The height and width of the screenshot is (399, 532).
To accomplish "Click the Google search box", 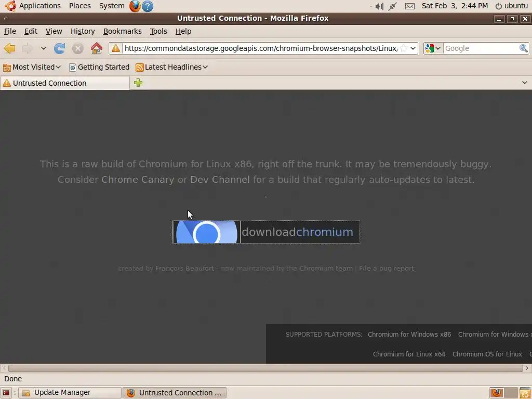I will coord(481,48).
